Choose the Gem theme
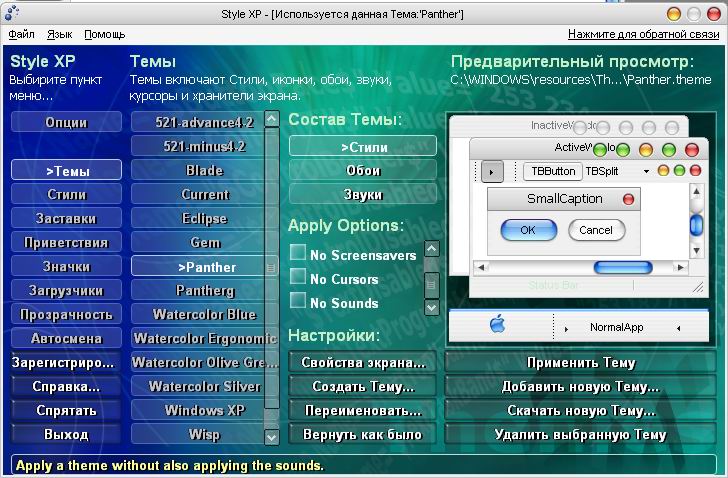 (198, 243)
